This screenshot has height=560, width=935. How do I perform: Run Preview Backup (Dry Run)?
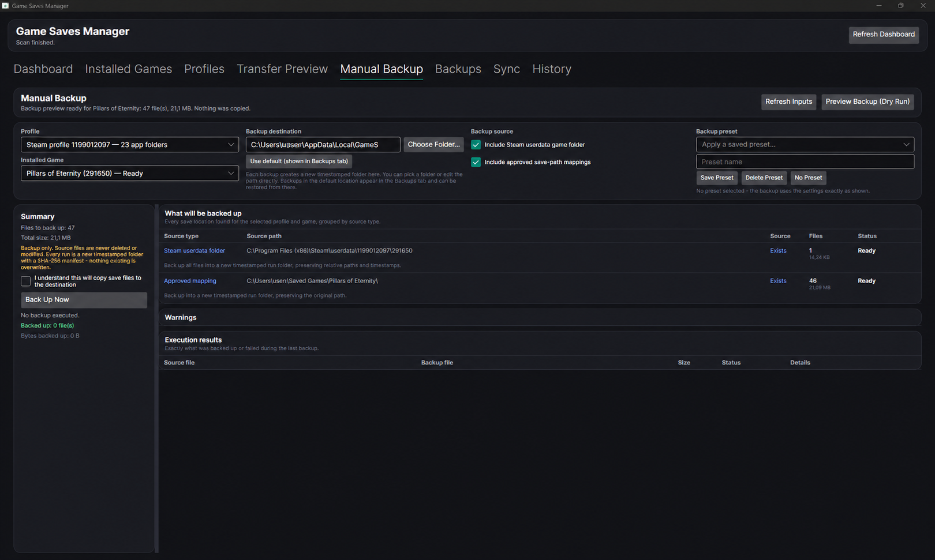click(x=867, y=102)
